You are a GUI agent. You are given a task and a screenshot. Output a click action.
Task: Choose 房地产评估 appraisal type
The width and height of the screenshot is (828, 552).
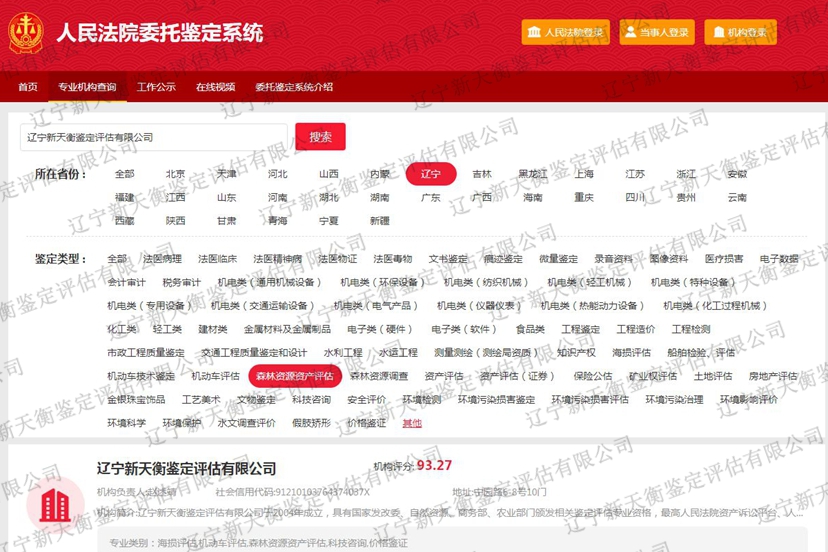pos(773,376)
